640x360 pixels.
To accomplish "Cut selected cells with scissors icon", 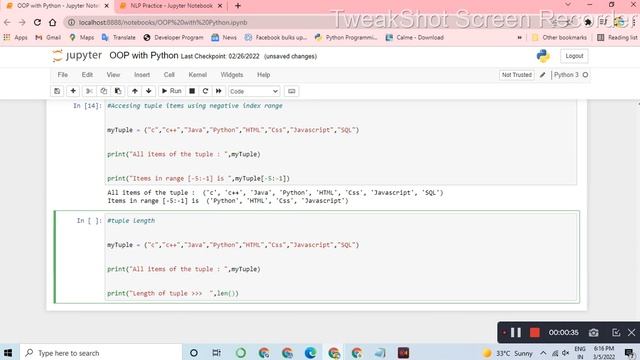I will point(89,91).
